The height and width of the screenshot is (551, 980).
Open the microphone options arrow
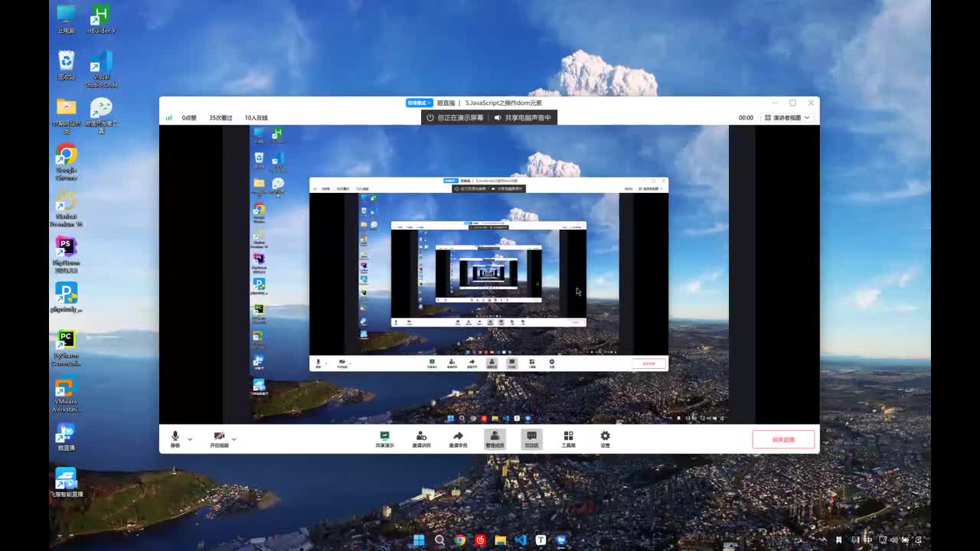190,439
